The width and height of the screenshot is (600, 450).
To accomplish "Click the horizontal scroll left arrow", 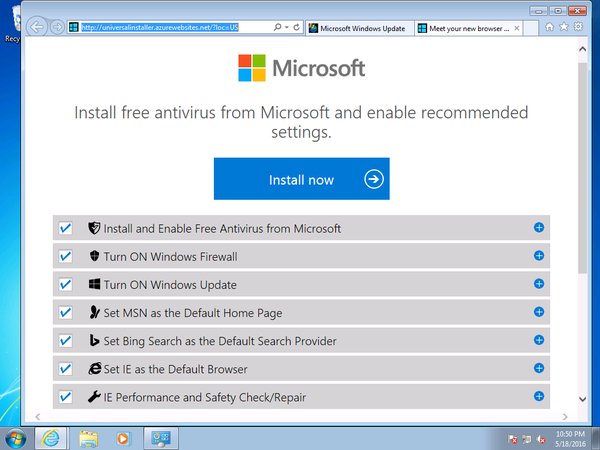I will click(38, 417).
